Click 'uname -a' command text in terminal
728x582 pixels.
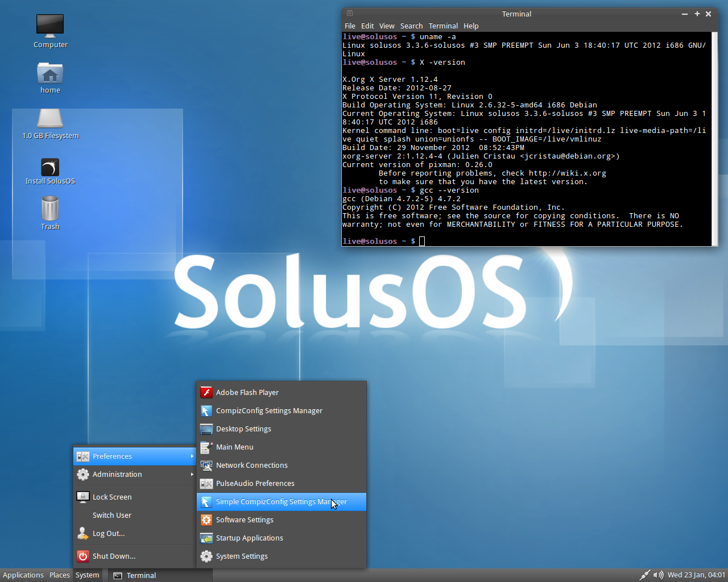(438, 37)
